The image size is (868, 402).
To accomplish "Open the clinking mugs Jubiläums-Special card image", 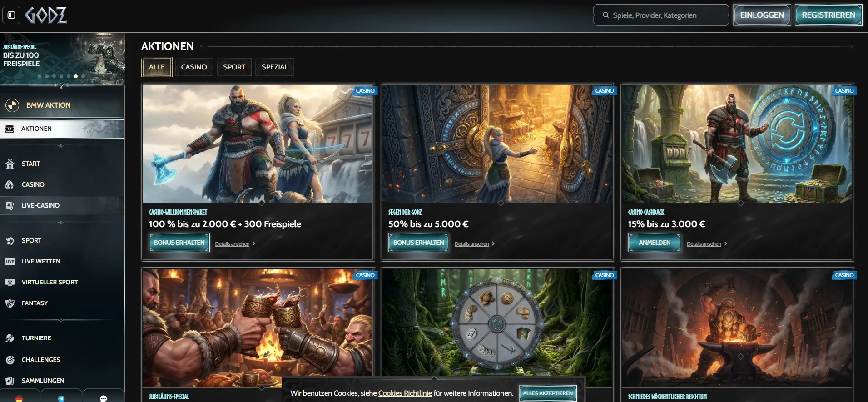I will 258,328.
